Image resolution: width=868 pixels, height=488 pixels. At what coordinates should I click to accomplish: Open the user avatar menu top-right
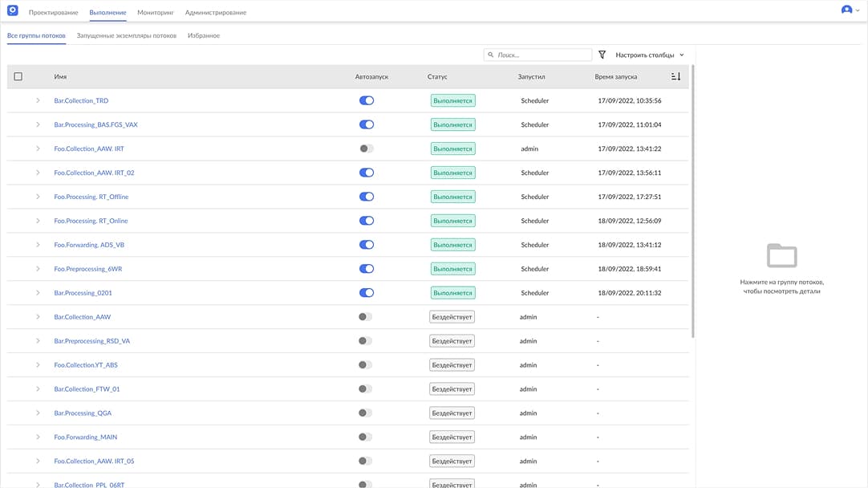tap(846, 11)
